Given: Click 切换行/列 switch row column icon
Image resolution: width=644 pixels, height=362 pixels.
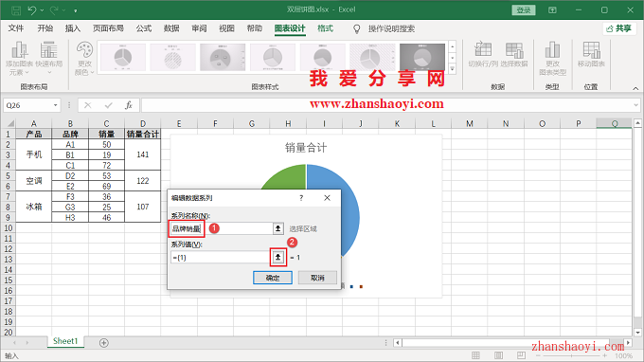Looking at the screenshot, I should [x=483, y=54].
